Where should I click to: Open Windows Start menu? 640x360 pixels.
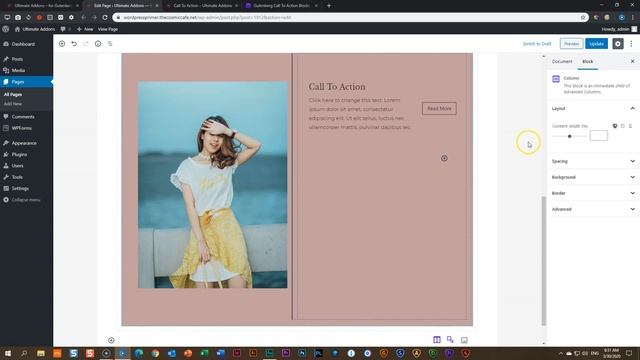click(8, 353)
